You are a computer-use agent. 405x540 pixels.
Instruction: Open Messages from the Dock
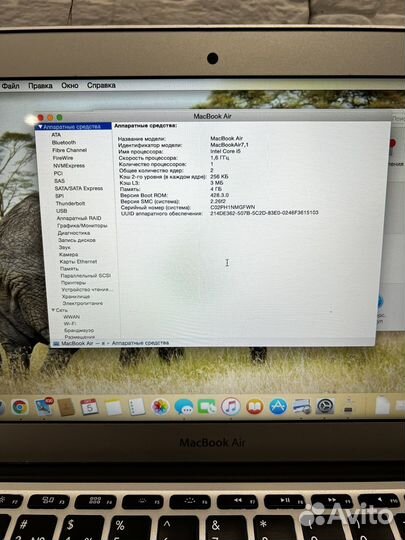pos(184,407)
